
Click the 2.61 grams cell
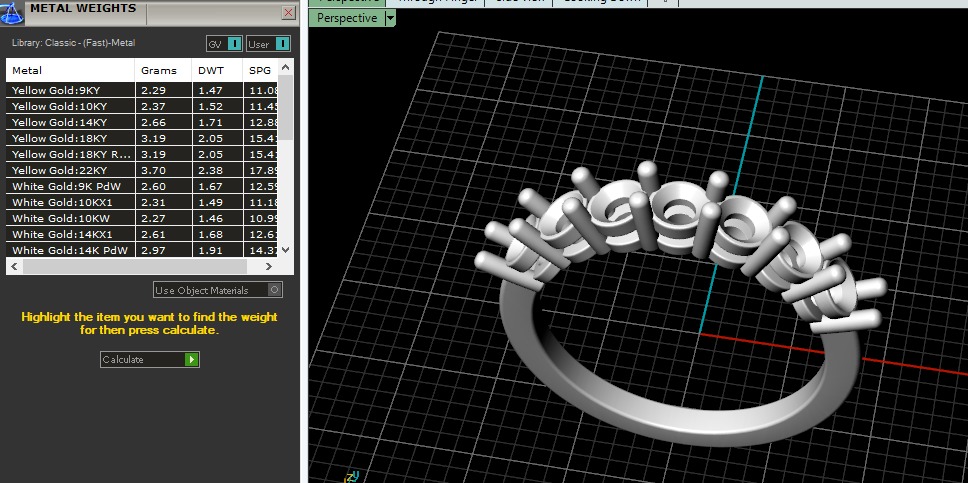click(x=163, y=235)
